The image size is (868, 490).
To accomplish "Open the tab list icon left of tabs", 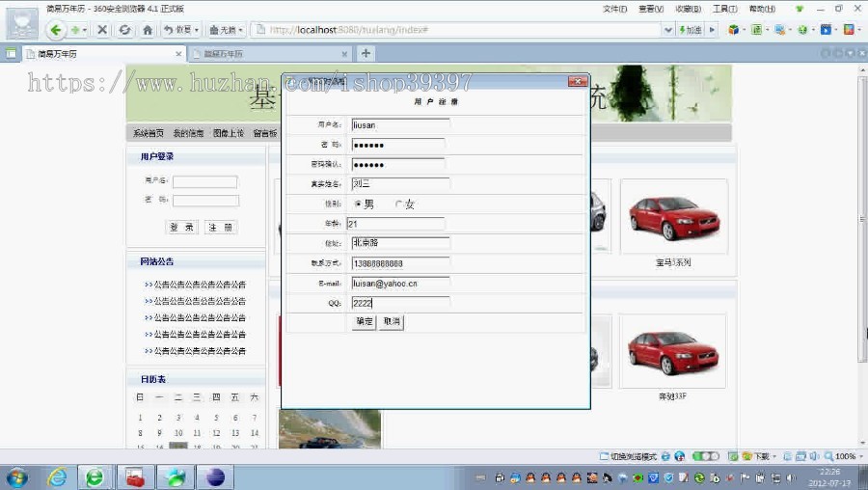I will (11, 54).
